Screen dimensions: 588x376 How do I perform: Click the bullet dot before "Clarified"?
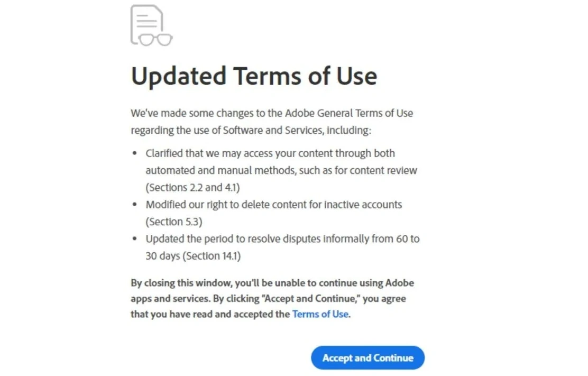(x=134, y=154)
